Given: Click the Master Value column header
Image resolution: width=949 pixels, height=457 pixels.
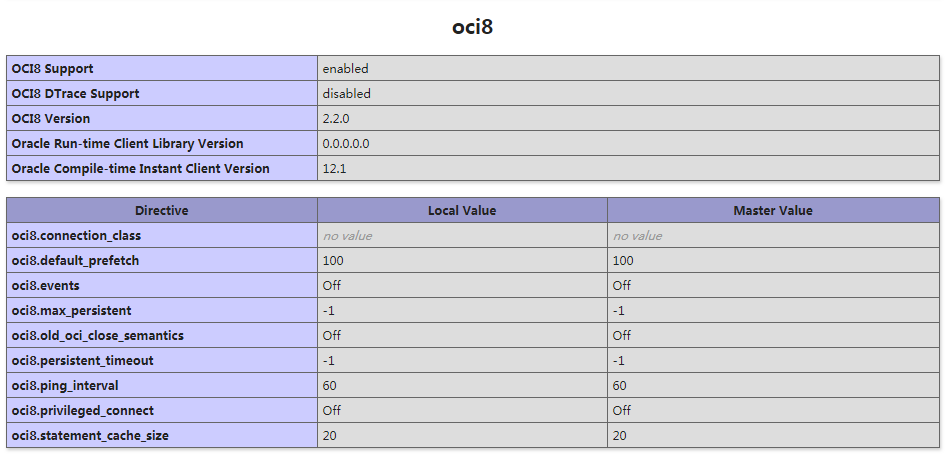Looking at the screenshot, I should point(773,211).
